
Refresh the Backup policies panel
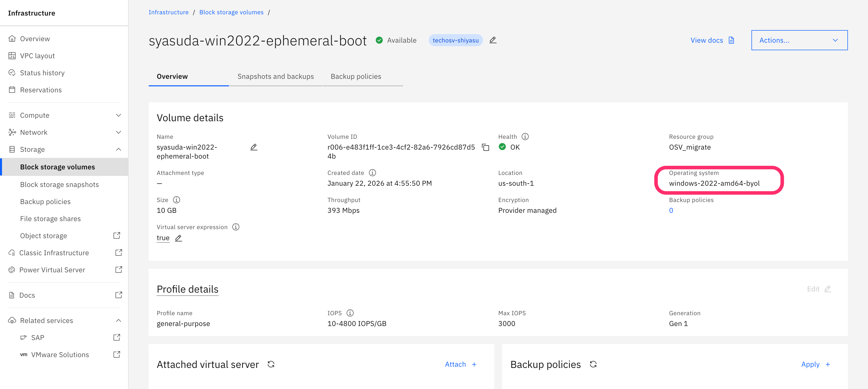(593, 364)
